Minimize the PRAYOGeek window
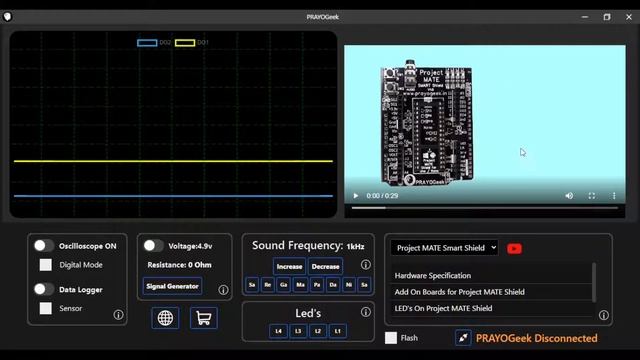This screenshot has width=640, height=360. coord(585,17)
